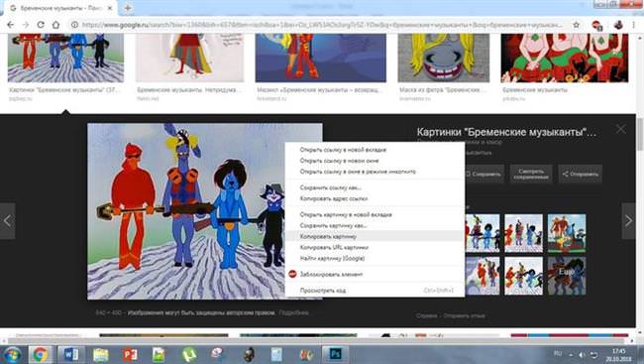Select 'Просмотреть код' menu entry
The width and height of the screenshot is (644, 364).
coord(323,291)
